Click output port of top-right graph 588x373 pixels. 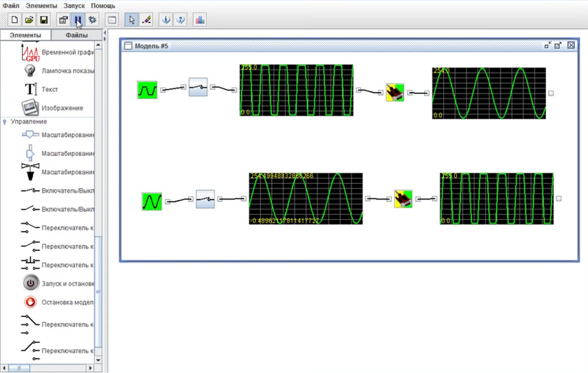point(551,93)
